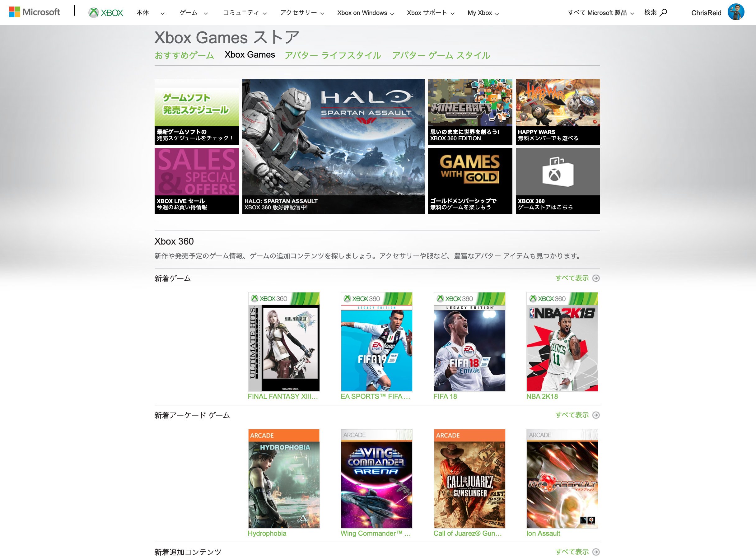
Task: Open Halo Spartan Assault banner
Action: click(x=333, y=146)
